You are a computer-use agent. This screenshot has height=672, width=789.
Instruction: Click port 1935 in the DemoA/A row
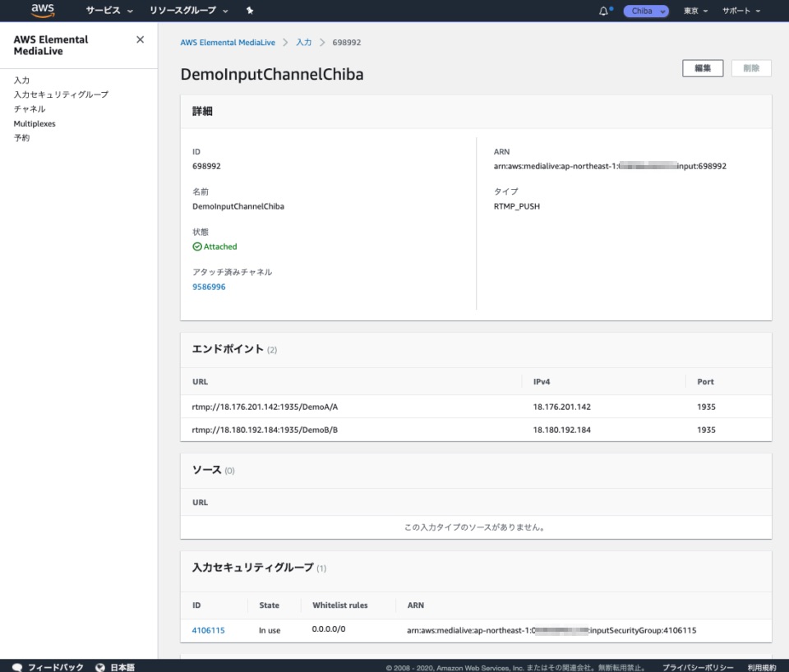pos(707,407)
